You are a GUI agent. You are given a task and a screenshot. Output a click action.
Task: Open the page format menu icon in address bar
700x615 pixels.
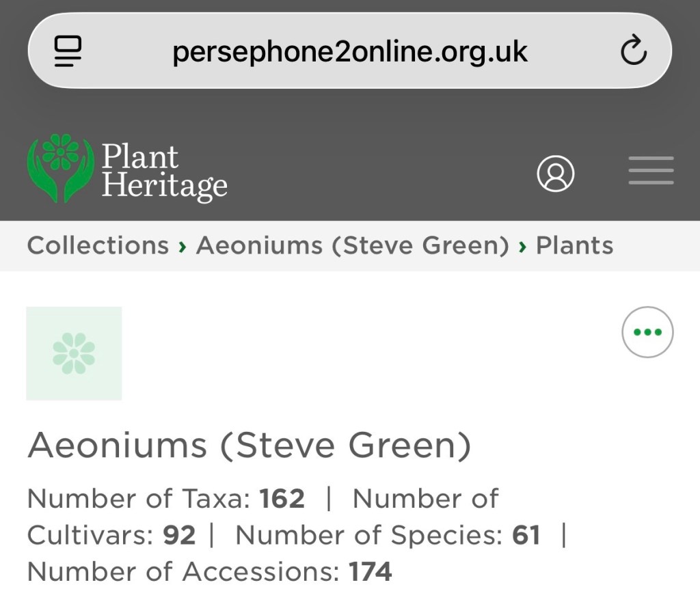(x=68, y=51)
